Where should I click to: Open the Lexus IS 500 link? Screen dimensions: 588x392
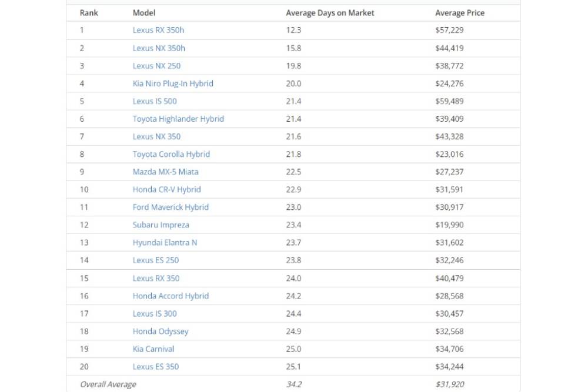point(154,101)
